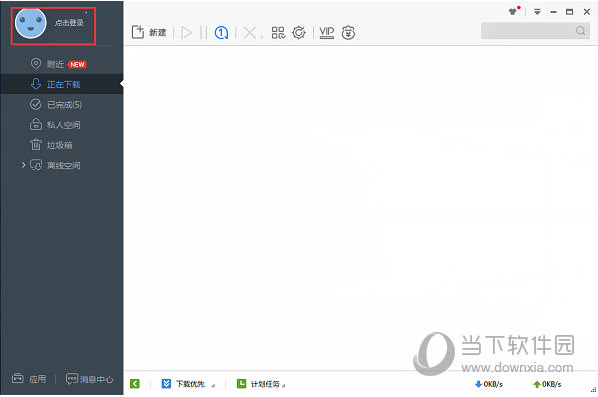
Task: Click the 下载优先 blue arrow icon
Action: click(166, 383)
